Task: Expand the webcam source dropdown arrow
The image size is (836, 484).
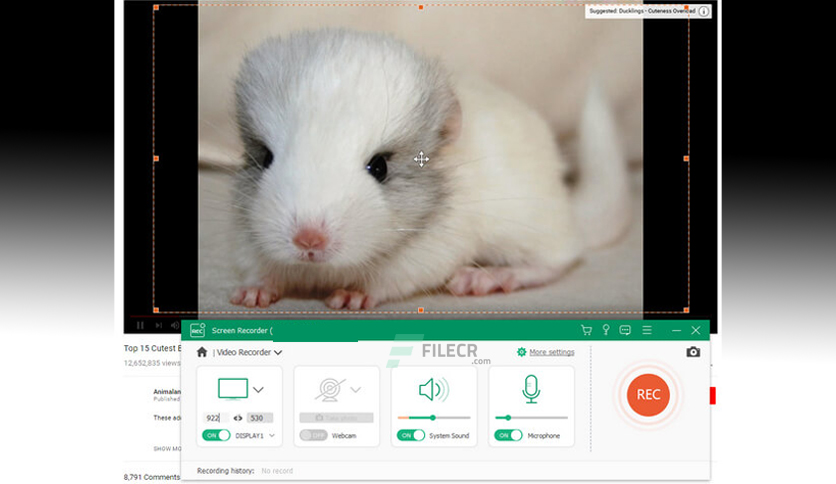Action: coord(356,390)
